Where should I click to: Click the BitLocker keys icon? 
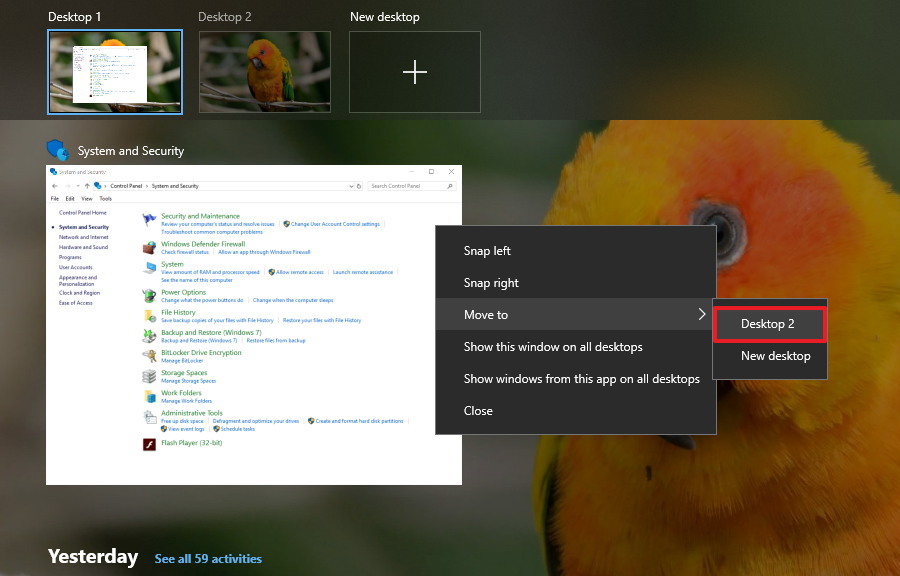click(149, 356)
